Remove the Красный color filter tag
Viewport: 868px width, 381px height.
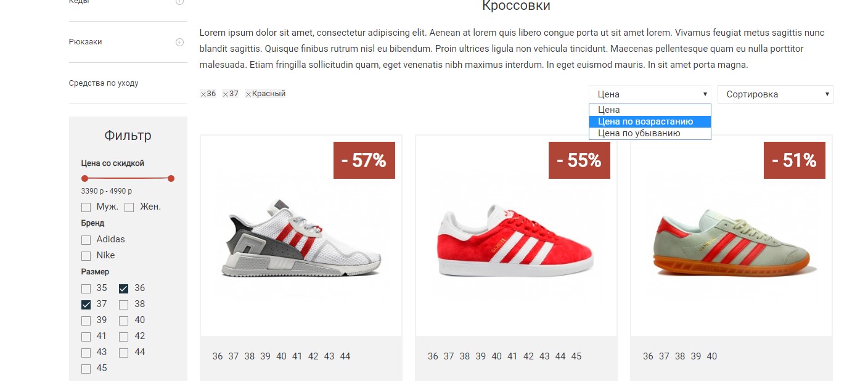248,94
